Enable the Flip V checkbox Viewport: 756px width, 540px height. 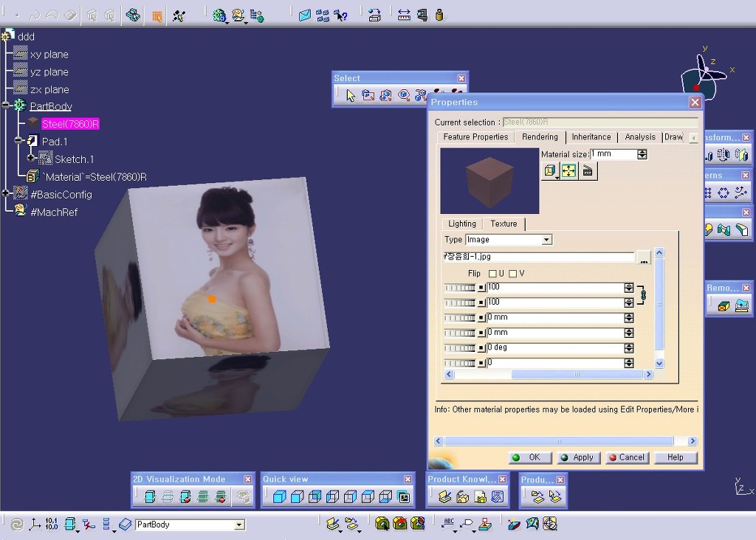pos(512,274)
